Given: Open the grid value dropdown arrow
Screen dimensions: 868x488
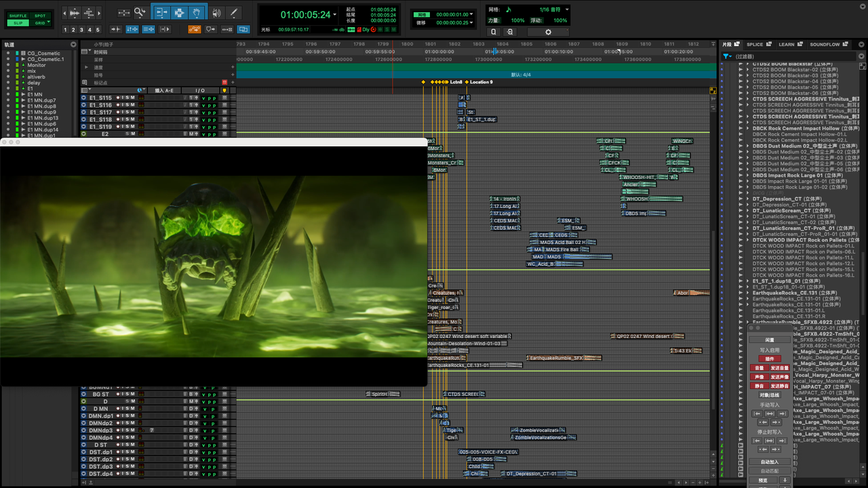Looking at the screenshot, I should [x=471, y=14].
